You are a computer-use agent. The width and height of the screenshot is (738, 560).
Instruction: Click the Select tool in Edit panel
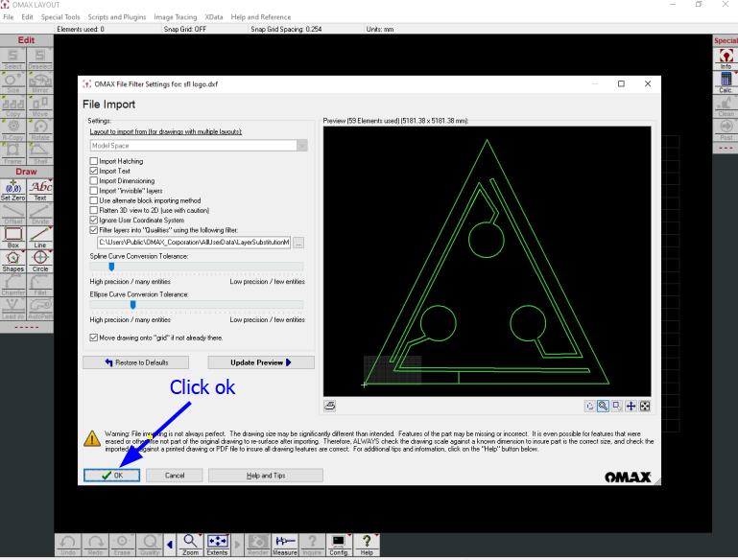click(13, 58)
